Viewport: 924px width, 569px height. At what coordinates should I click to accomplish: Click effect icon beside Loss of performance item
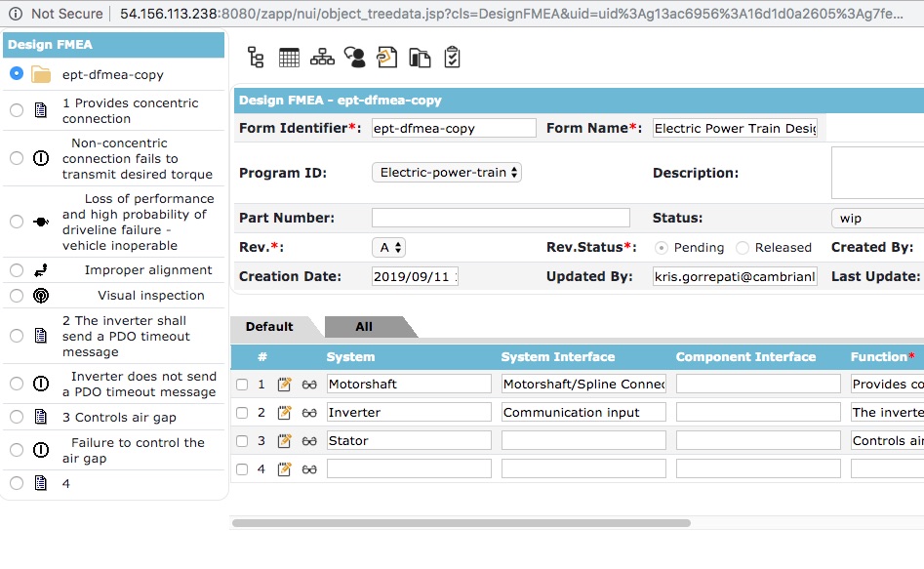click(x=41, y=222)
